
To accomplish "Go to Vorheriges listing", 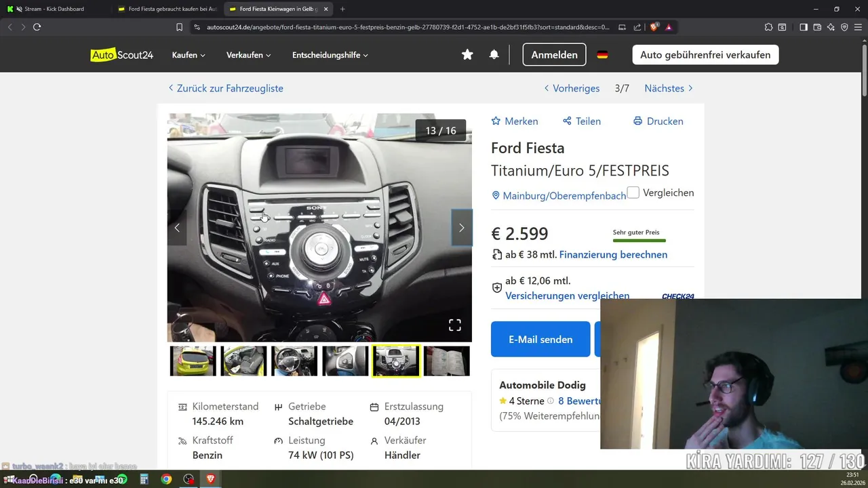I will click(572, 88).
